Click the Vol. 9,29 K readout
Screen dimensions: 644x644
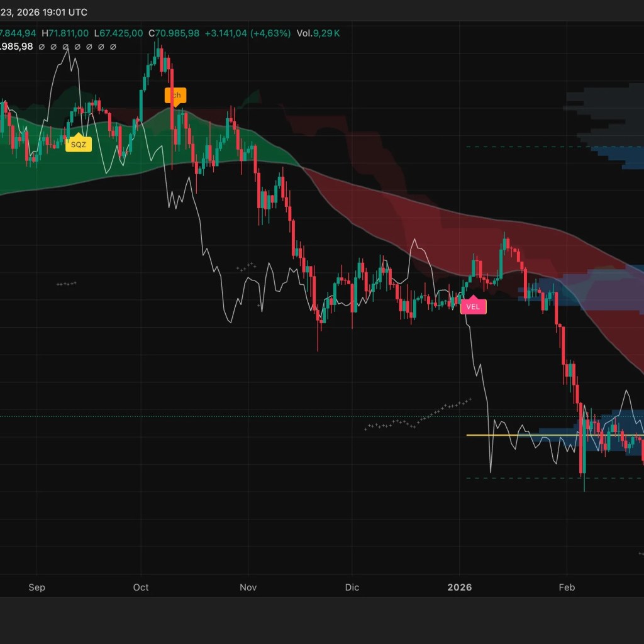pyautogui.click(x=318, y=33)
